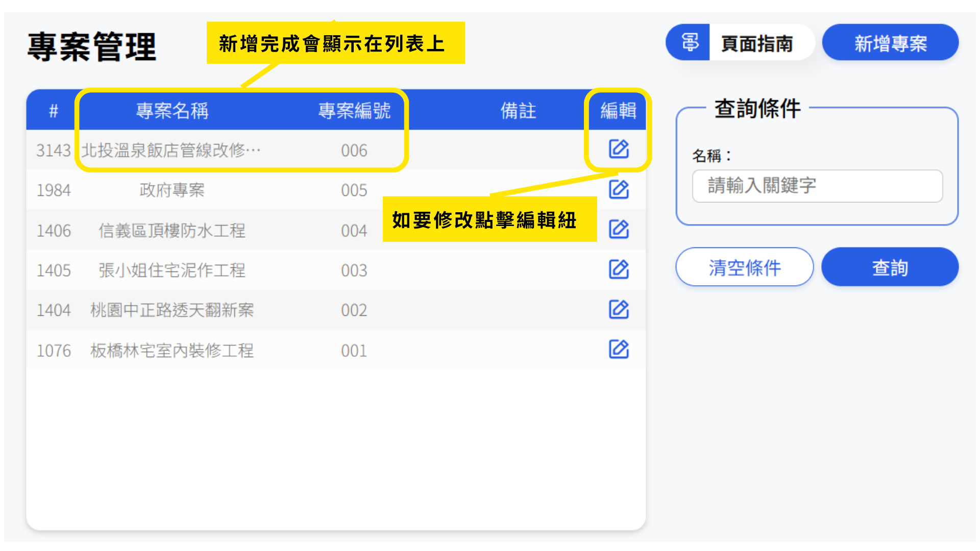The height and width of the screenshot is (551, 980).
Task: Click the 新增專案 button
Action: [890, 43]
